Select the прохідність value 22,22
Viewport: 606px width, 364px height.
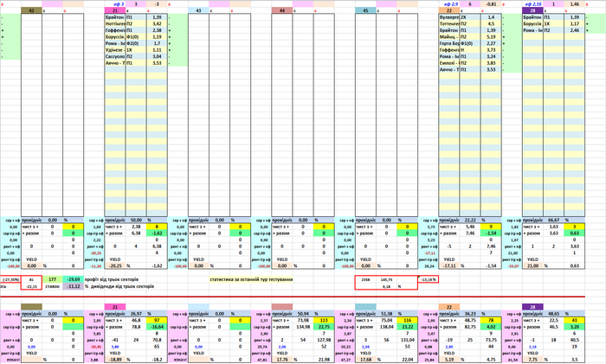(469, 220)
